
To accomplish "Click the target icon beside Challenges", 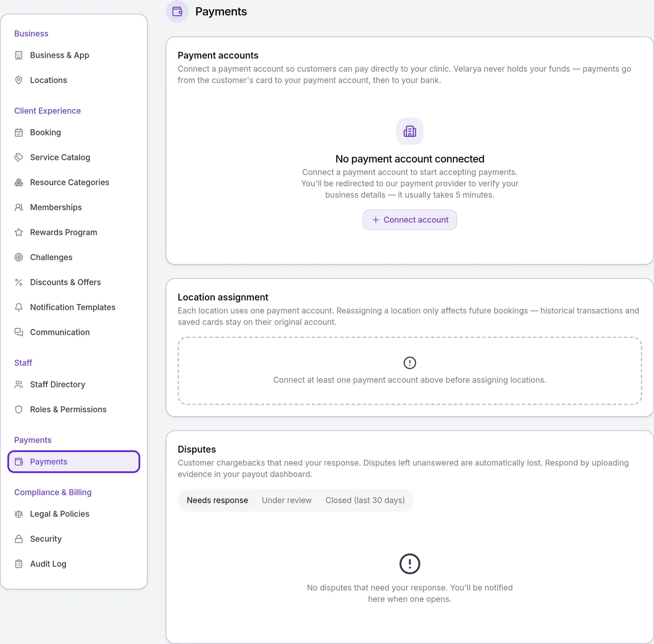I will tap(19, 258).
